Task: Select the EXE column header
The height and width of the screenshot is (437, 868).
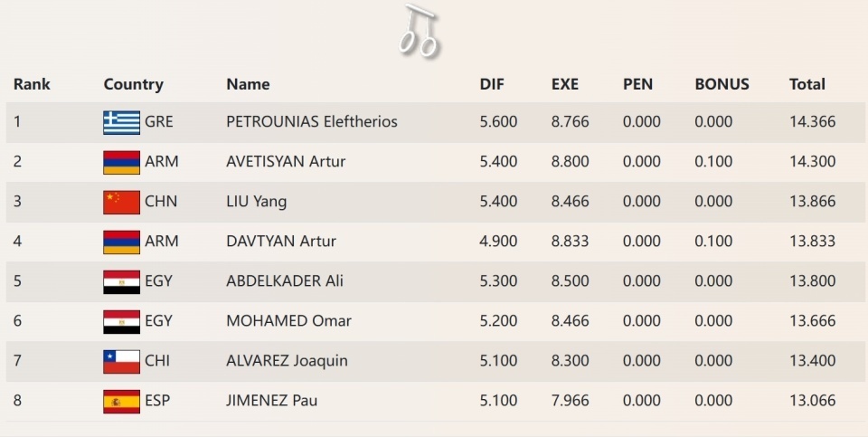Action: (565, 84)
